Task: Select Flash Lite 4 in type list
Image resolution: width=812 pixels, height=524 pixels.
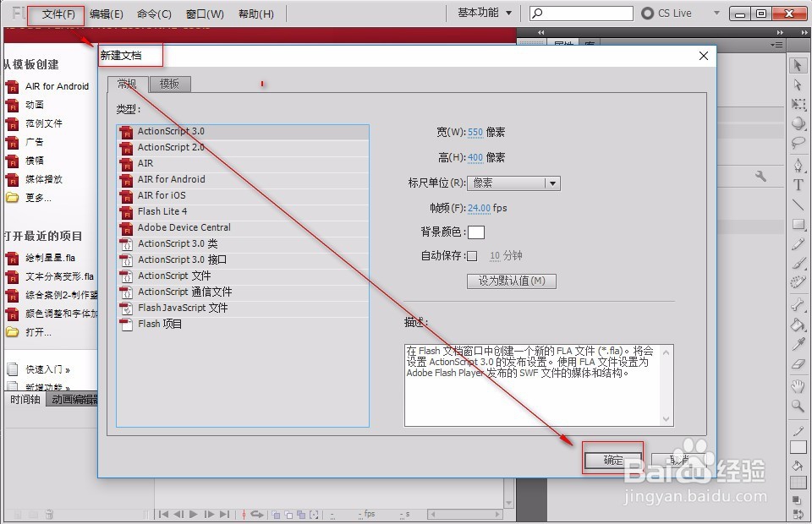Action: point(243,211)
